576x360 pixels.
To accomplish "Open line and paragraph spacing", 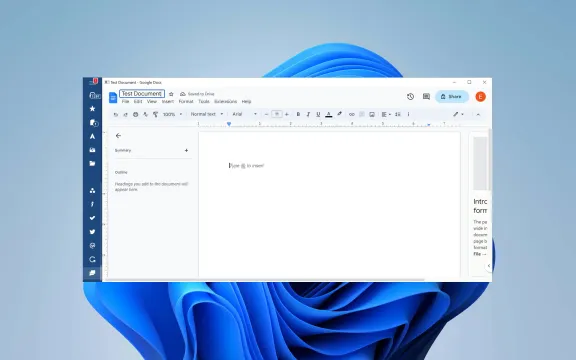I will (398, 115).
